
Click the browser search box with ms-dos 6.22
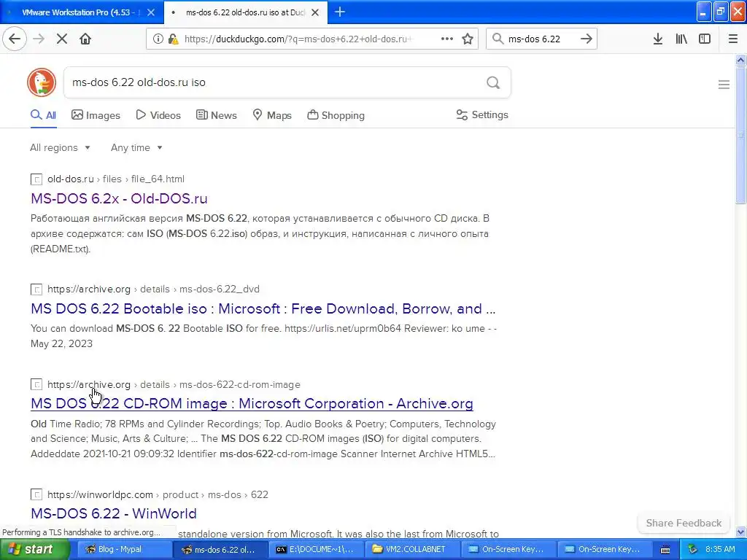541,39
